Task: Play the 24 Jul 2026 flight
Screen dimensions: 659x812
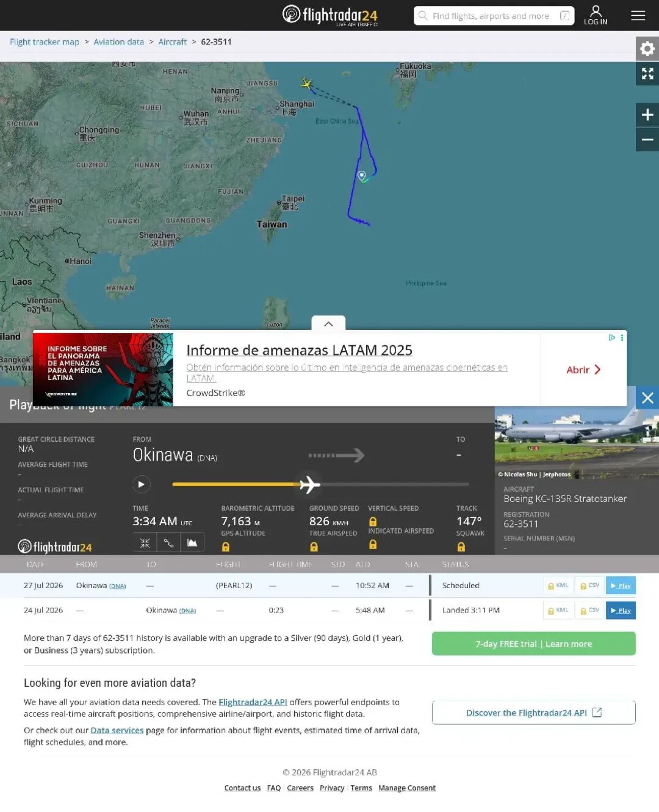Action: tap(621, 610)
